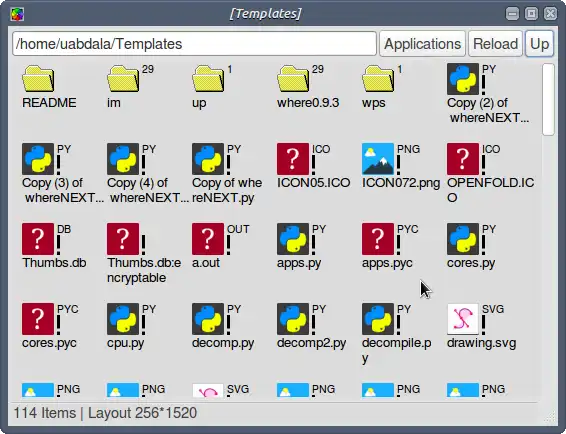
Task: Click the vertical scrollbar handle
Action: coord(548,99)
